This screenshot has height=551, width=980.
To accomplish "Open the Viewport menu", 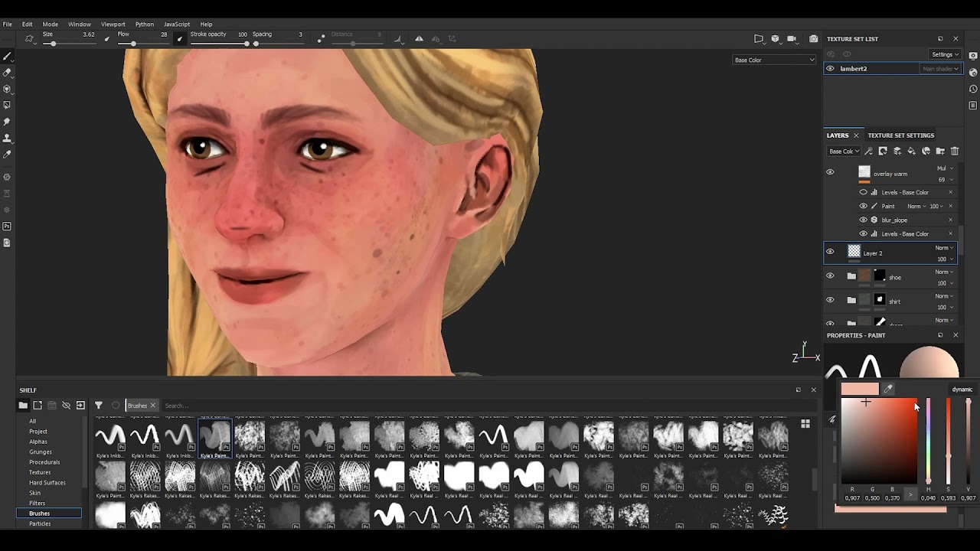I will tap(113, 24).
